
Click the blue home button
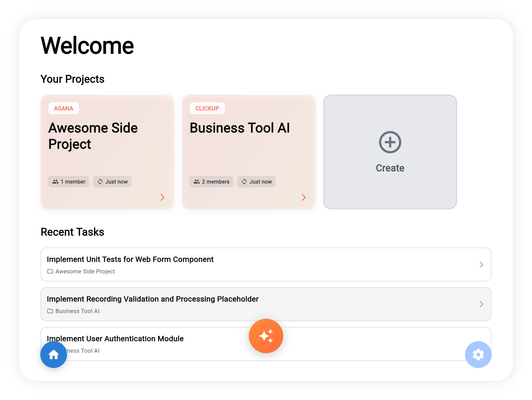[53, 355]
